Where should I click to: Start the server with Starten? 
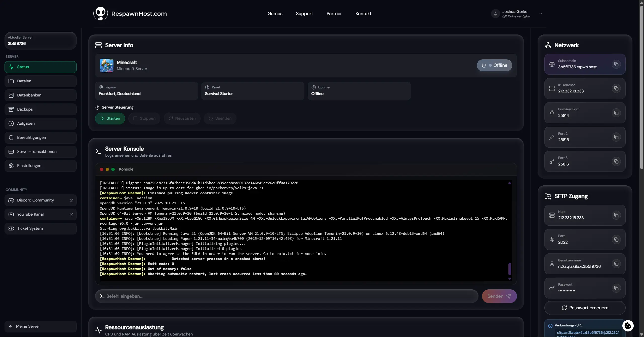[110, 118]
